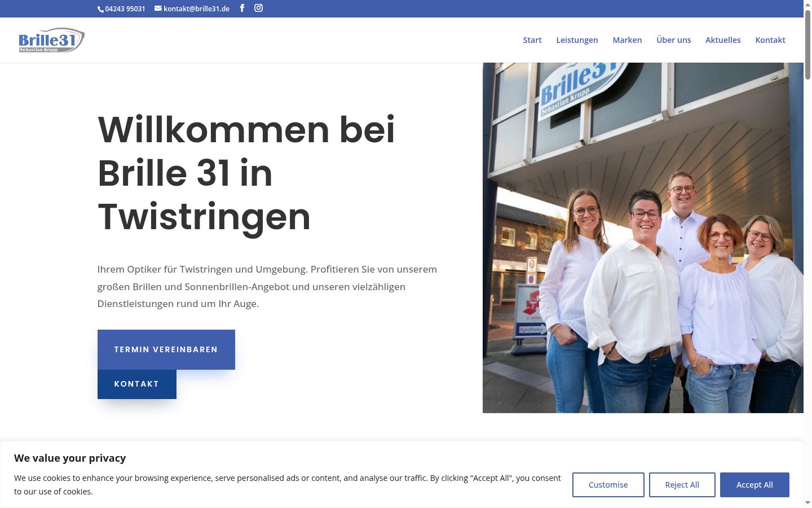Click the scrollbar up arrow
The height and width of the screenshot is (508, 812).
coord(807,5)
